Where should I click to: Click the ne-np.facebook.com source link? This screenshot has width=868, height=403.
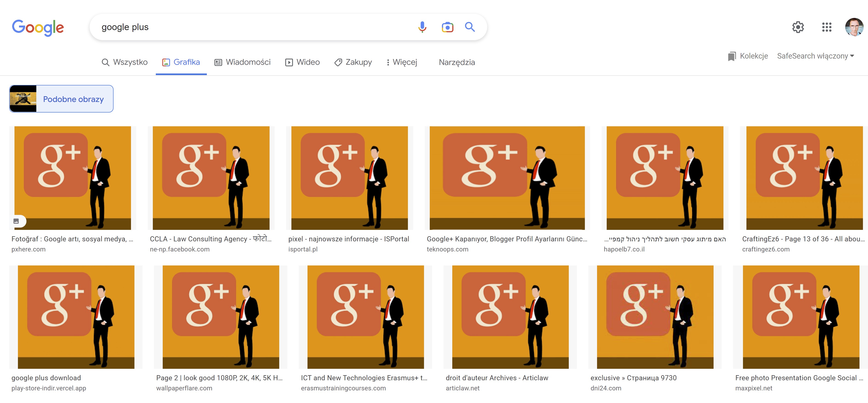[x=180, y=249]
